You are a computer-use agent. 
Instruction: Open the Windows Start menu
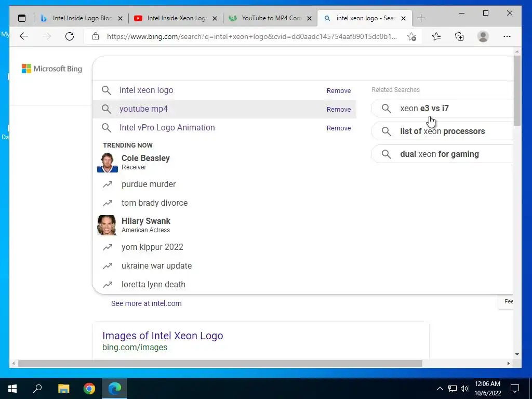(x=12, y=389)
